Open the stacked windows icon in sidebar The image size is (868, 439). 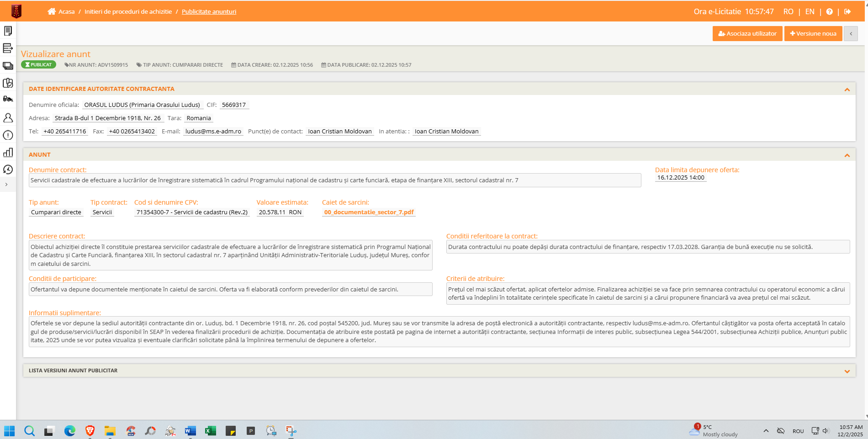[x=8, y=66]
